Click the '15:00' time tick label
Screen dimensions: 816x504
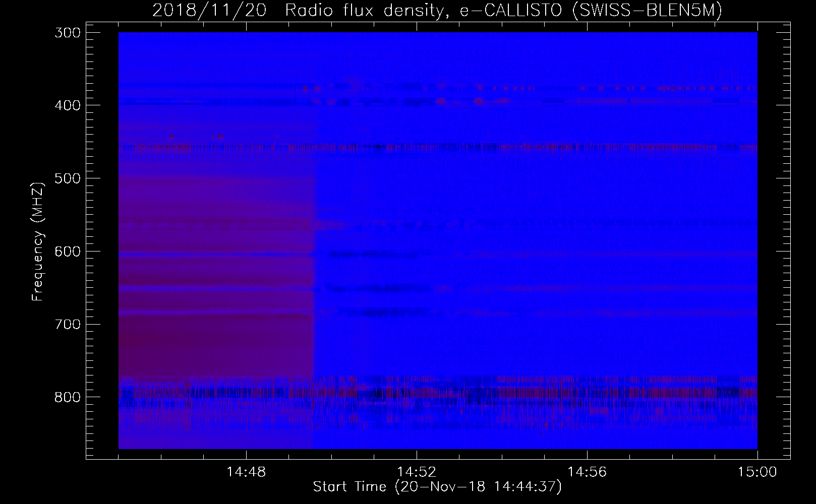tap(757, 472)
